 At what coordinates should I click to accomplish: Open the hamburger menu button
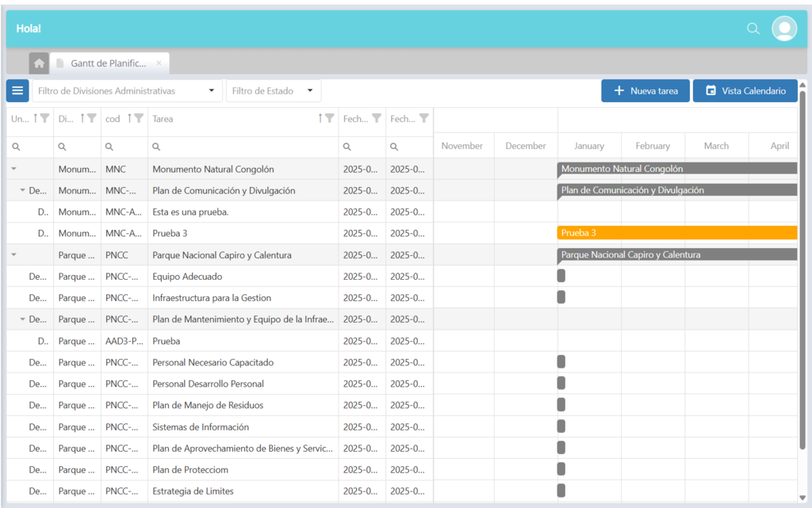coord(17,90)
